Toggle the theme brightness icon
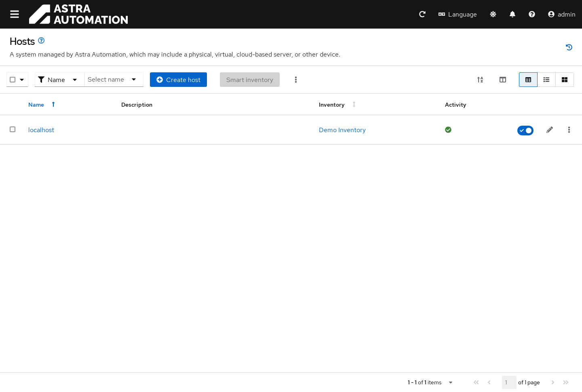The height and width of the screenshot is (392, 582). coord(493,14)
